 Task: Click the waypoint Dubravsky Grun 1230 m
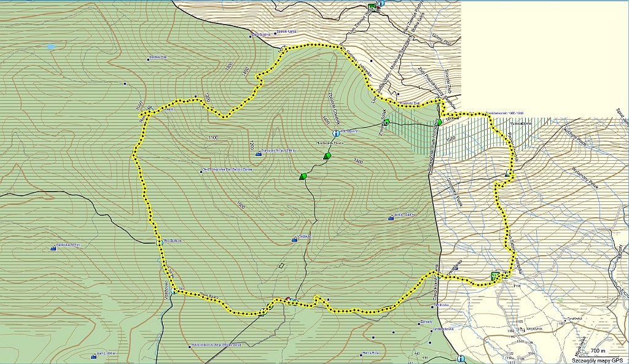click(x=259, y=155)
